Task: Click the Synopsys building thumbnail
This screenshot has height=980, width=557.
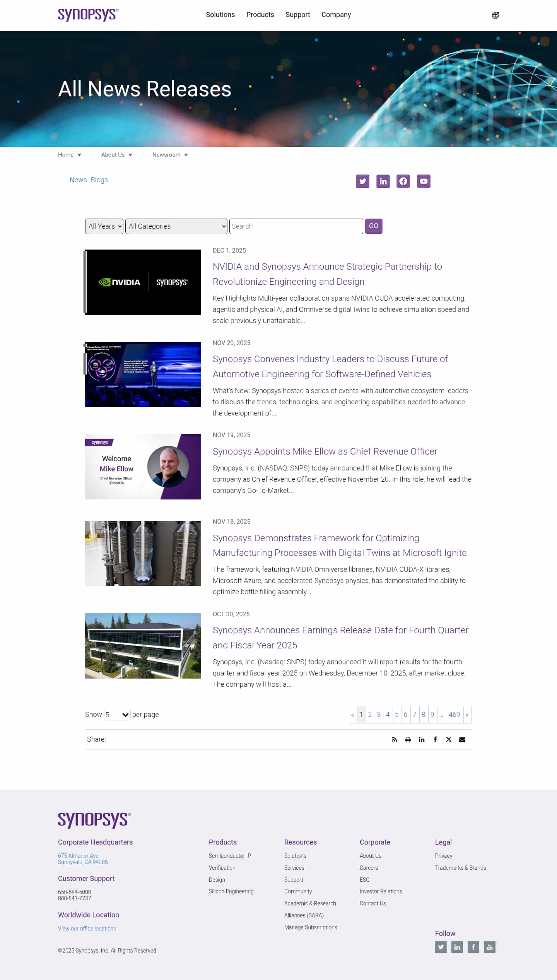Action: click(x=143, y=646)
